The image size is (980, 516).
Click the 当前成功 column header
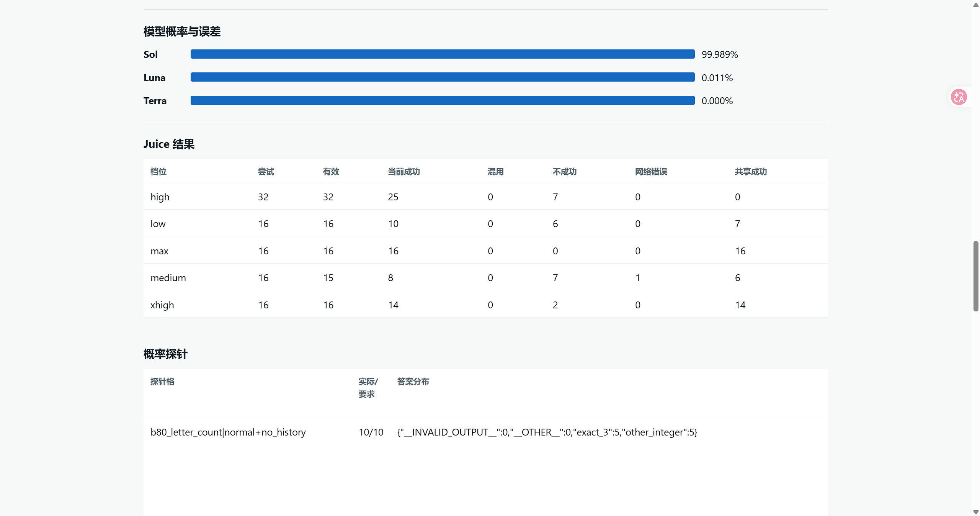[404, 172]
